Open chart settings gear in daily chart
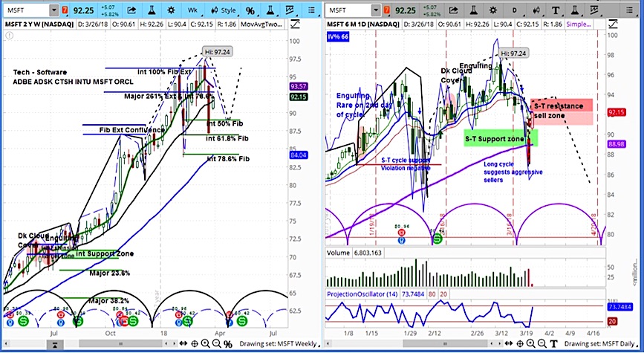Viewport: 644px width, 353px height. [493, 10]
